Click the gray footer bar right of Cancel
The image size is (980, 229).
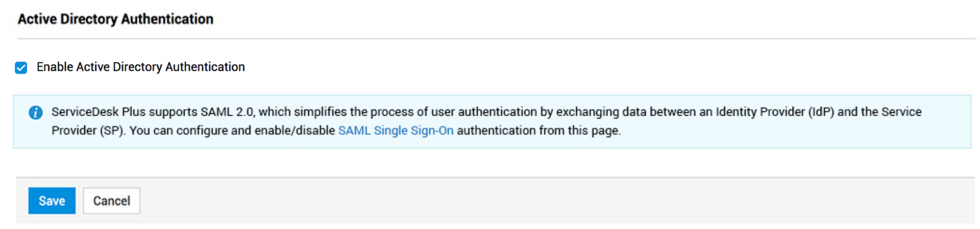pyautogui.click(x=539, y=201)
